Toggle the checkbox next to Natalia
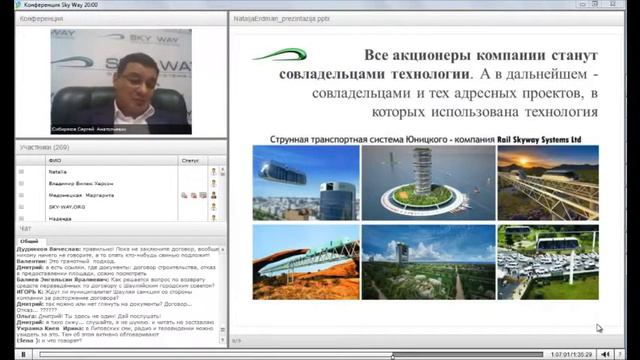The height and width of the screenshot is (360, 640). [21, 172]
